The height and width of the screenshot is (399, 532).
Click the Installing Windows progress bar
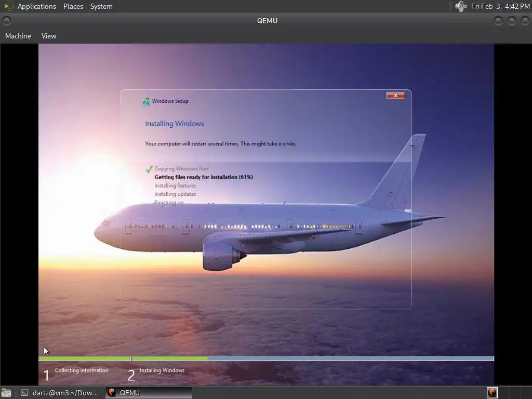coord(313,358)
